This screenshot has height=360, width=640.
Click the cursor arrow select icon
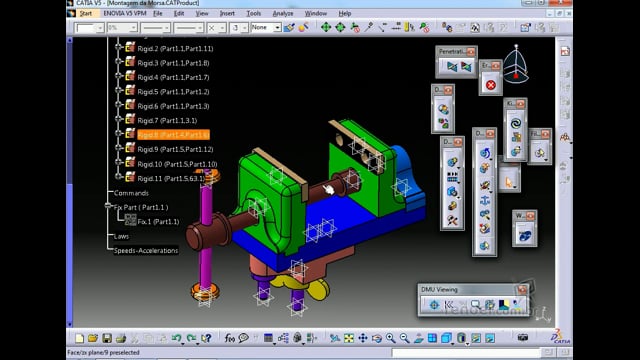[x=509, y=182]
